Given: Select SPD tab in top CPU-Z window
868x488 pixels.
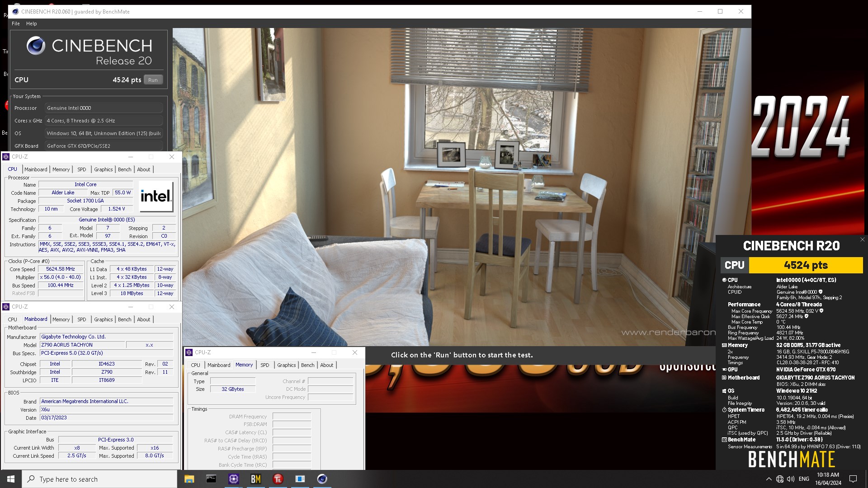Looking at the screenshot, I should (x=82, y=169).
